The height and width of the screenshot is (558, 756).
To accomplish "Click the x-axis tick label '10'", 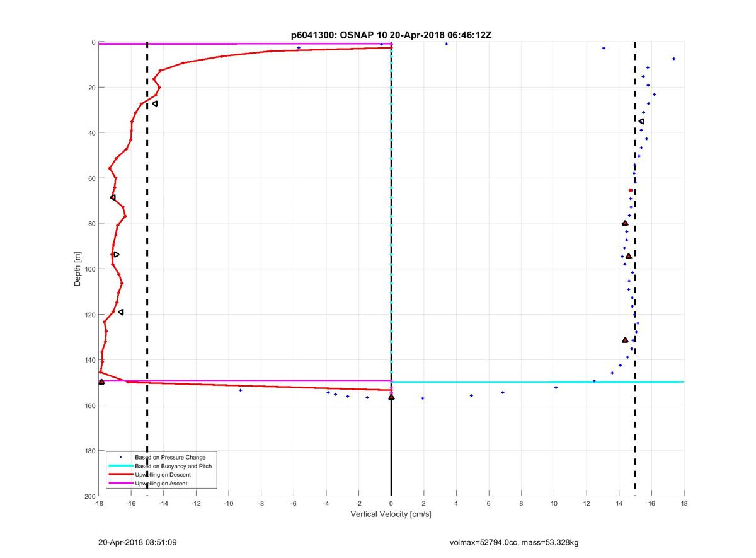I will pyautogui.click(x=554, y=504).
